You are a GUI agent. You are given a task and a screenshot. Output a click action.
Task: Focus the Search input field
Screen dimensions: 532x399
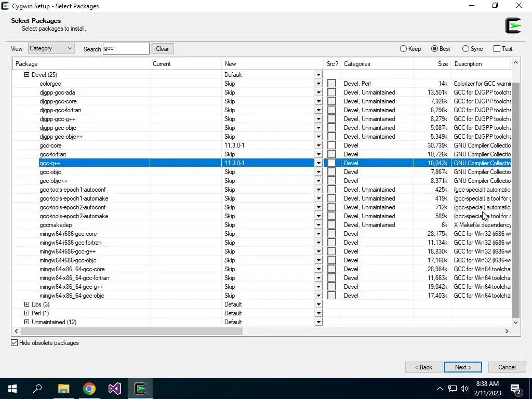point(126,48)
